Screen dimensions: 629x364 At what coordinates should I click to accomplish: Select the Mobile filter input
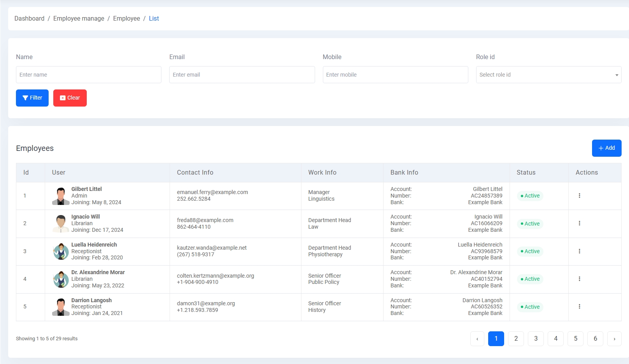tap(395, 75)
